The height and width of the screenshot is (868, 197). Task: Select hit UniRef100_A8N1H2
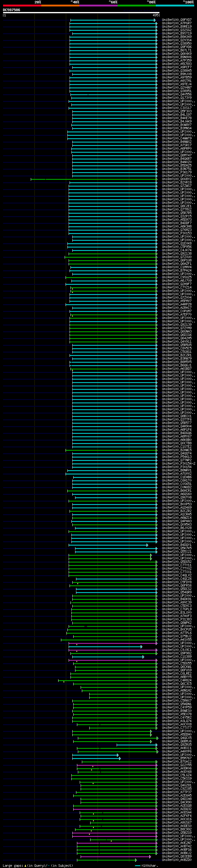tap(176, 690)
